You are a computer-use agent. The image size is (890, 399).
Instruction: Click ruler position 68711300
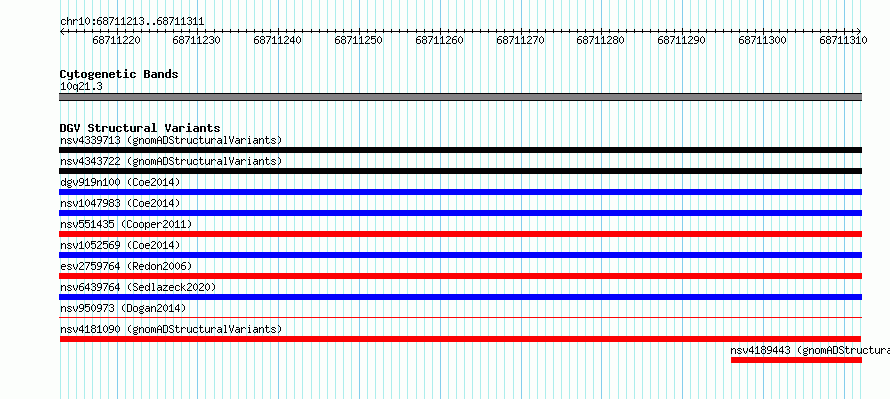click(x=763, y=40)
